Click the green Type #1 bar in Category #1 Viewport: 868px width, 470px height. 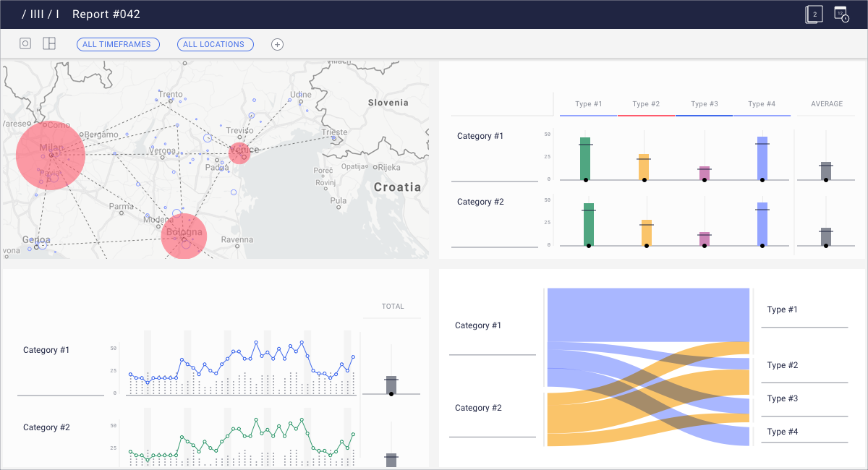pyautogui.click(x=585, y=158)
